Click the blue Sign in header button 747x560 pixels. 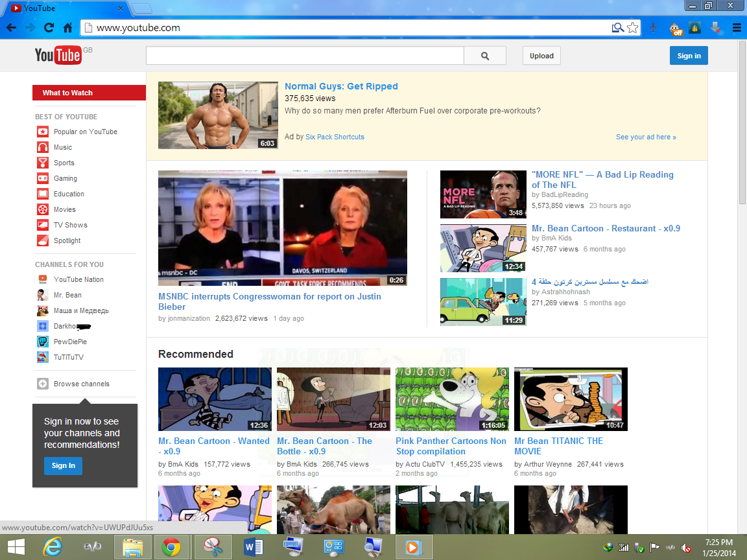click(x=689, y=56)
